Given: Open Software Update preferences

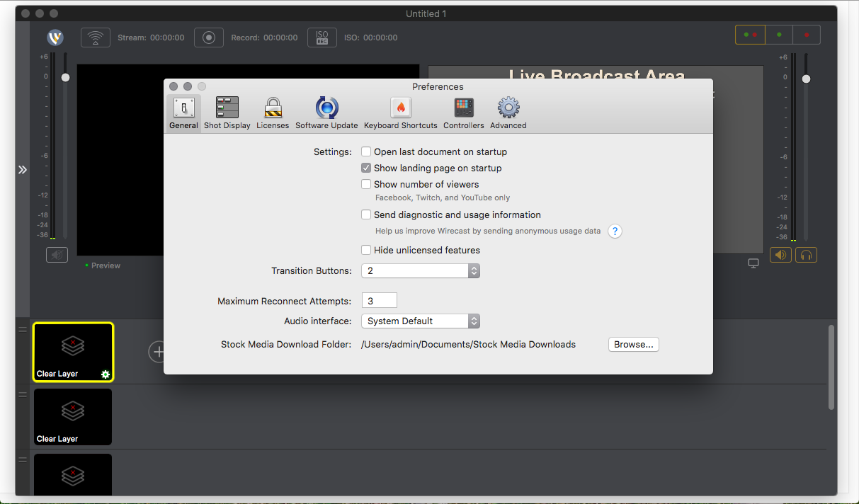Looking at the screenshot, I should pyautogui.click(x=326, y=113).
